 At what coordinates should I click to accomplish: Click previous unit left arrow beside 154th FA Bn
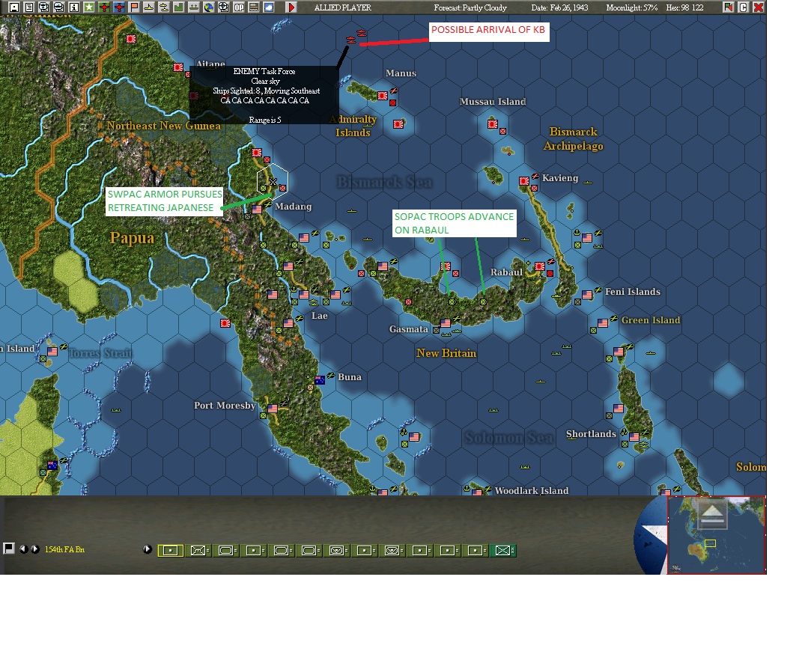click(x=23, y=549)
